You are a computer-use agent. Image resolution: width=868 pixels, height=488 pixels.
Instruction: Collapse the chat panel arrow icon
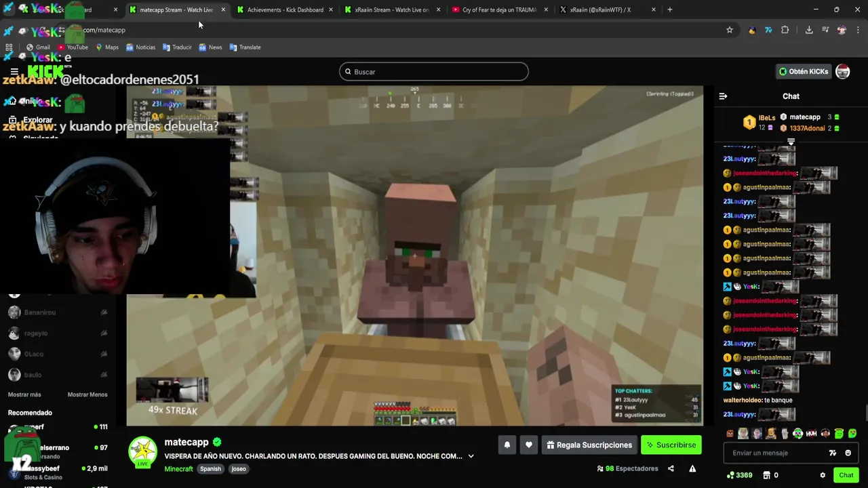click(723, 96)
